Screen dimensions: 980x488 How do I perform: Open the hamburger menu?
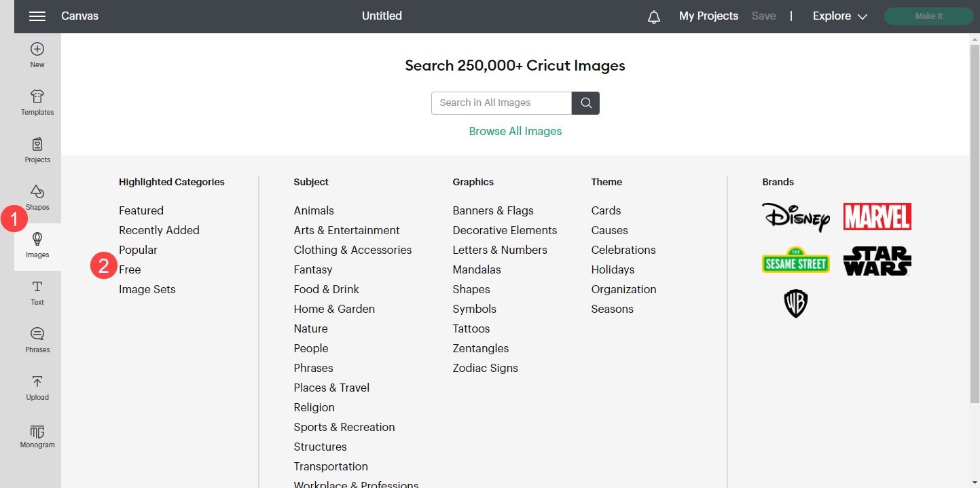pyautogui.click(x=37, y=16)
